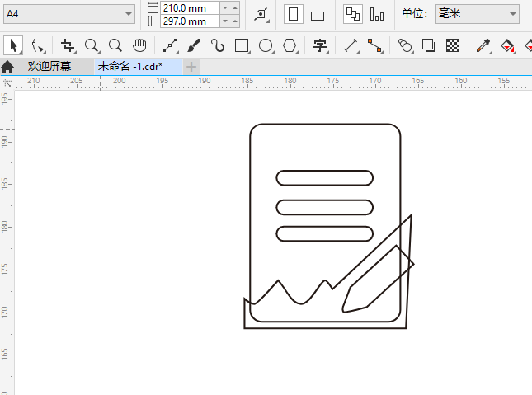Activate the Crop tool
This screenshot has width=532, height=395.
coord(68,46)
